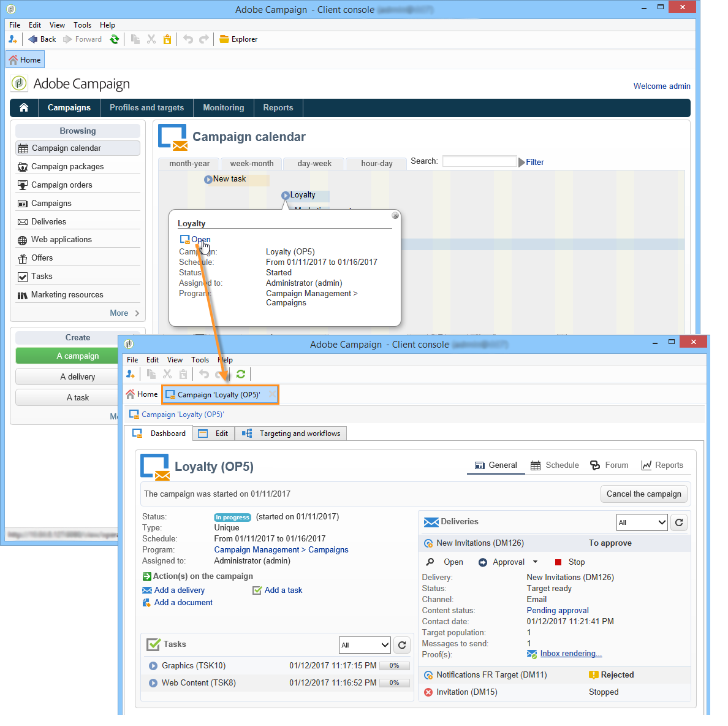Click Graphics (TSK10) progress bar
Screen dimensions: 728x726
pyautogui.click(x=395, y=666)
